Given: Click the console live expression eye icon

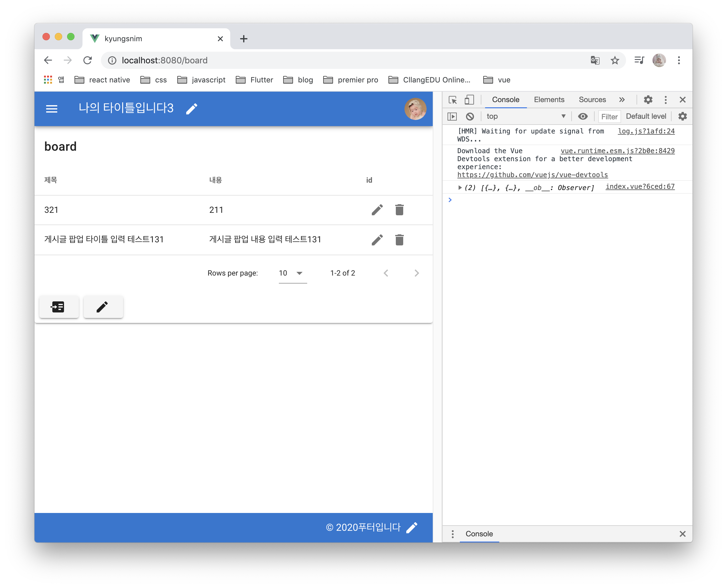Looking at the screenshot, I should tap(583, 117).
